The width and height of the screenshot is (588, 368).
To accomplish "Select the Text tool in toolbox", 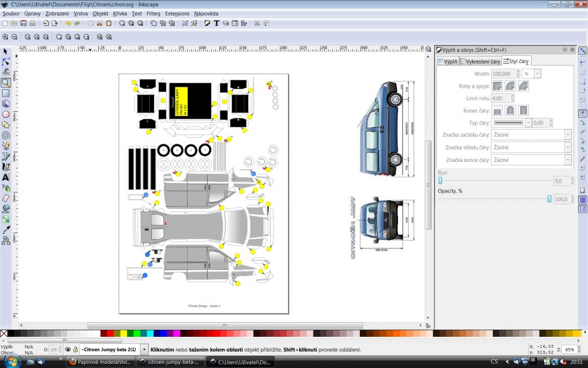I will click(x=6, y=177).
